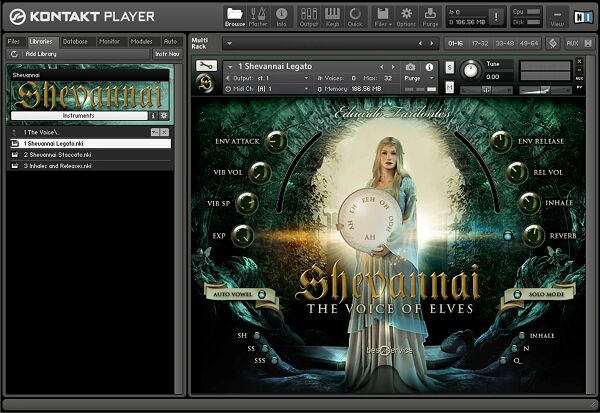
Task: Toggle the SSS consonant button
Action: 274,360
